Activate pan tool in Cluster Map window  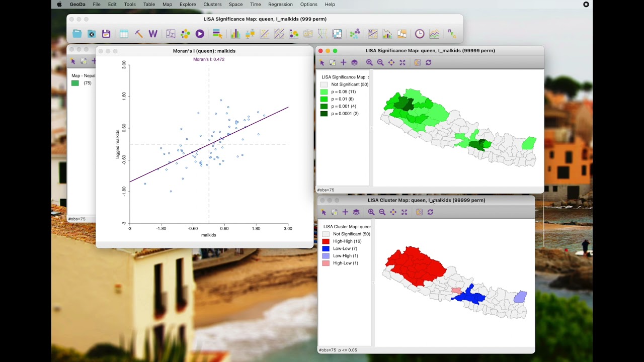(x=393, y=212)
